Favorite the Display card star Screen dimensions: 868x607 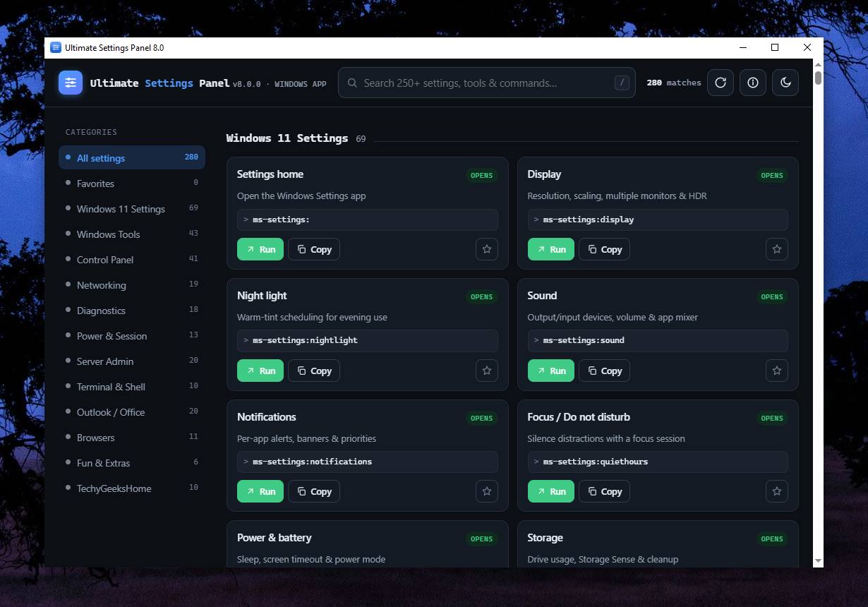pos(777,249)
